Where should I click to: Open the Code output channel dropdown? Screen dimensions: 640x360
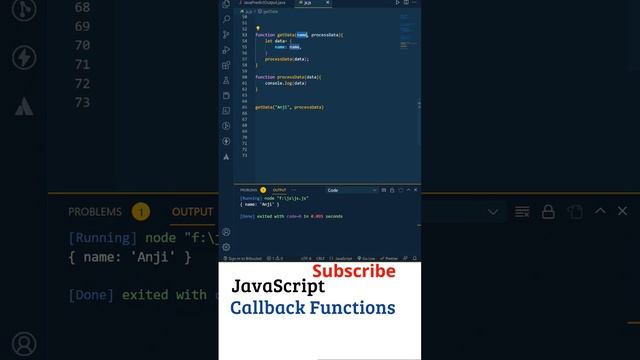352,190
